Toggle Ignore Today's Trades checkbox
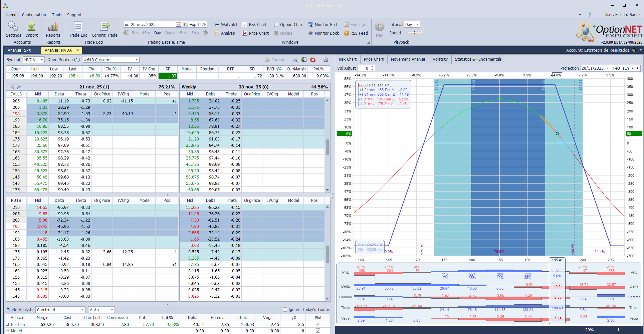644x334 pixels. pos(285,310)
